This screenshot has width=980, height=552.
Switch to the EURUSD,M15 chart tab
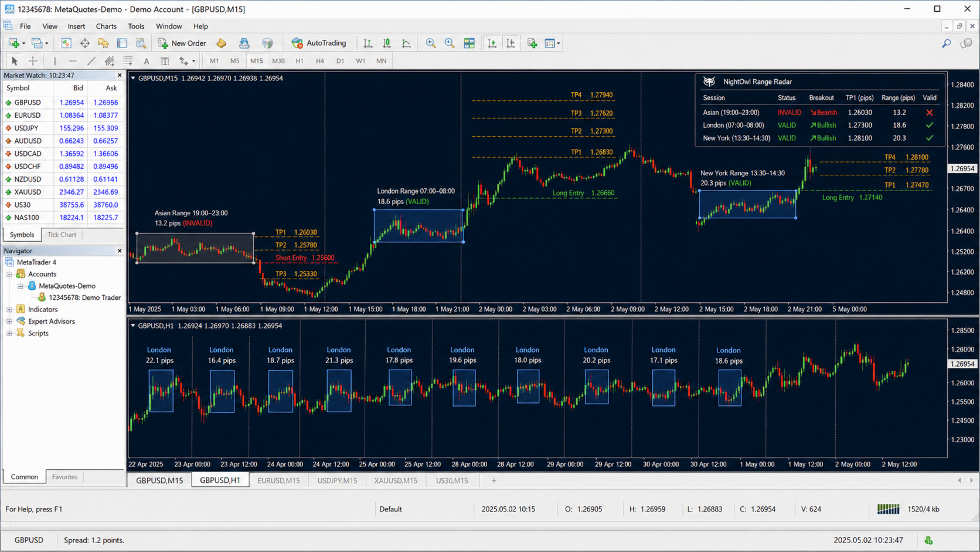click(278, 480)
